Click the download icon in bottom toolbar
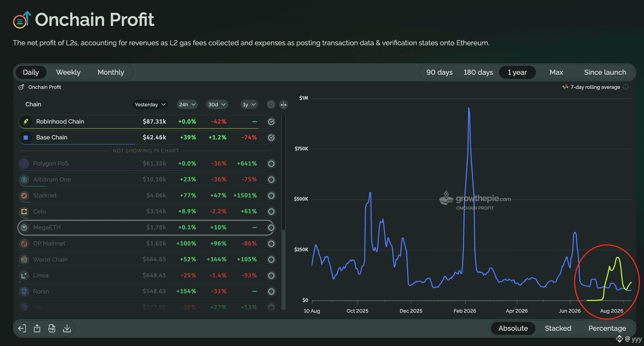This screenshot has height=346, width=644. (67, 329)
